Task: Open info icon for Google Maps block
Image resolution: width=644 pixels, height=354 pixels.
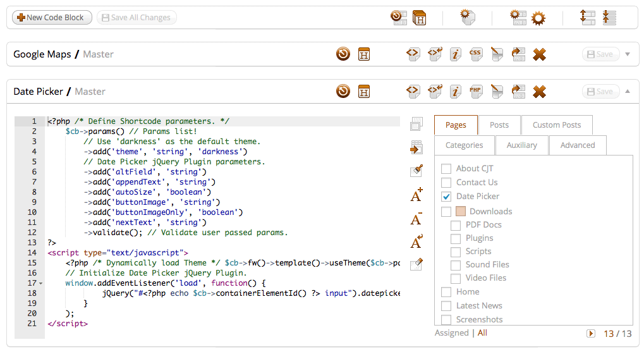Action: click(x=455, y=54)
